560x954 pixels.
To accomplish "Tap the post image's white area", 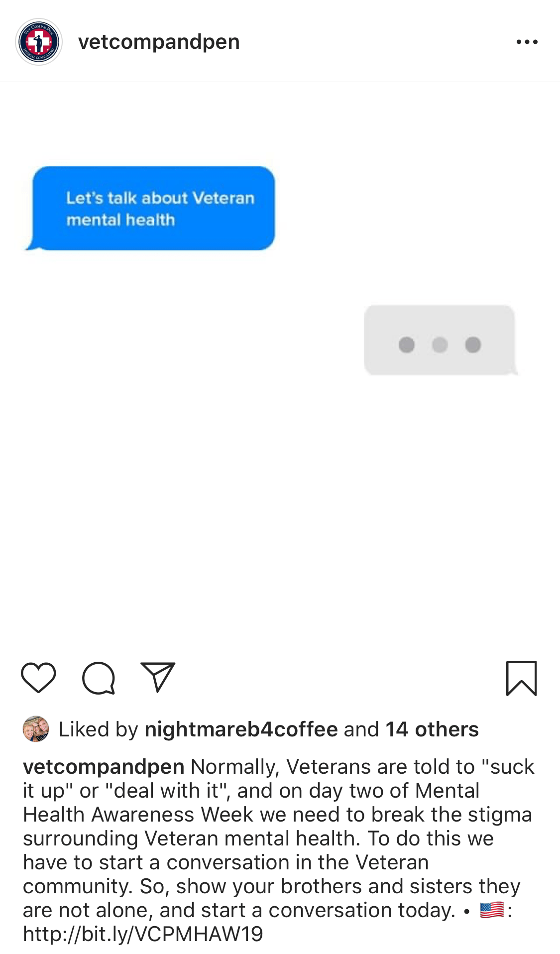I will [280, 498].
